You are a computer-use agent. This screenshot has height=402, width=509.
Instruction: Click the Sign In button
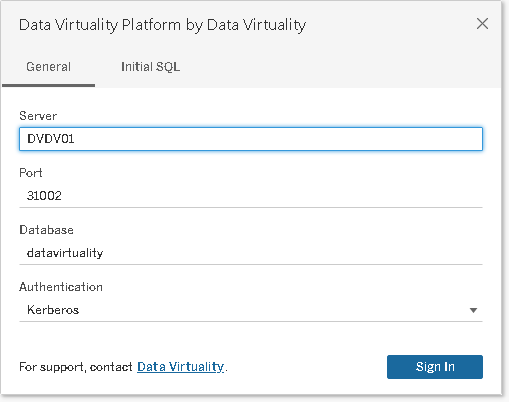coord(435,367)
